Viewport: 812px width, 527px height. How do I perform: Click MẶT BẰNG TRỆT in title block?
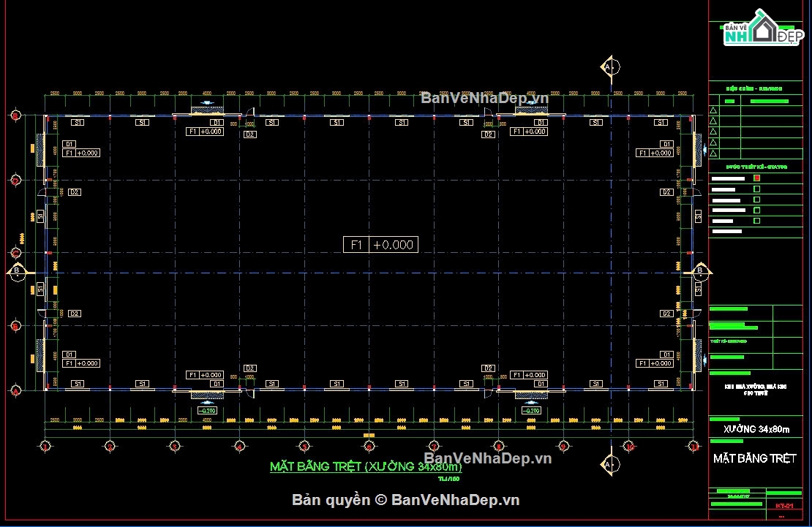point(754,458)
